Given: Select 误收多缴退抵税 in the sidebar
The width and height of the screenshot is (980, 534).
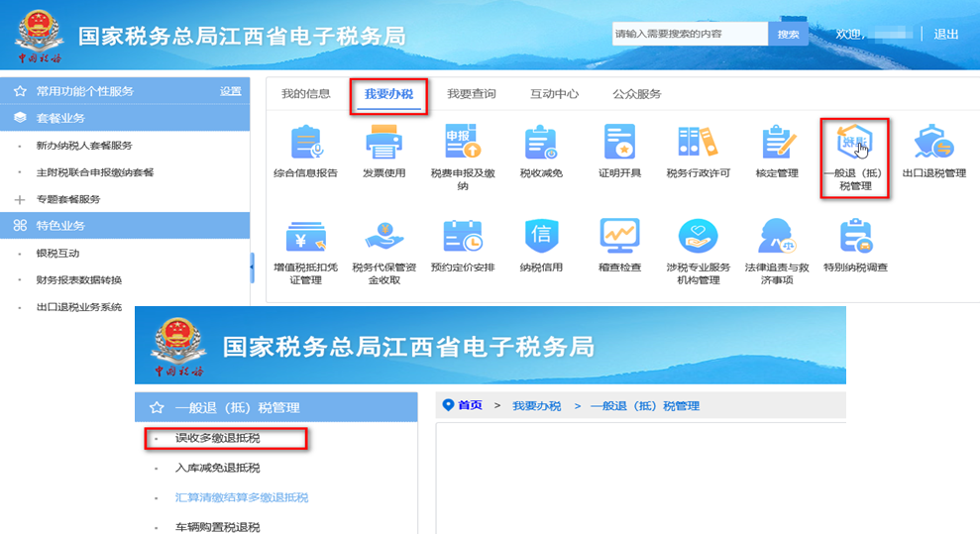Looking at the screenshot, I should [217, 438].
